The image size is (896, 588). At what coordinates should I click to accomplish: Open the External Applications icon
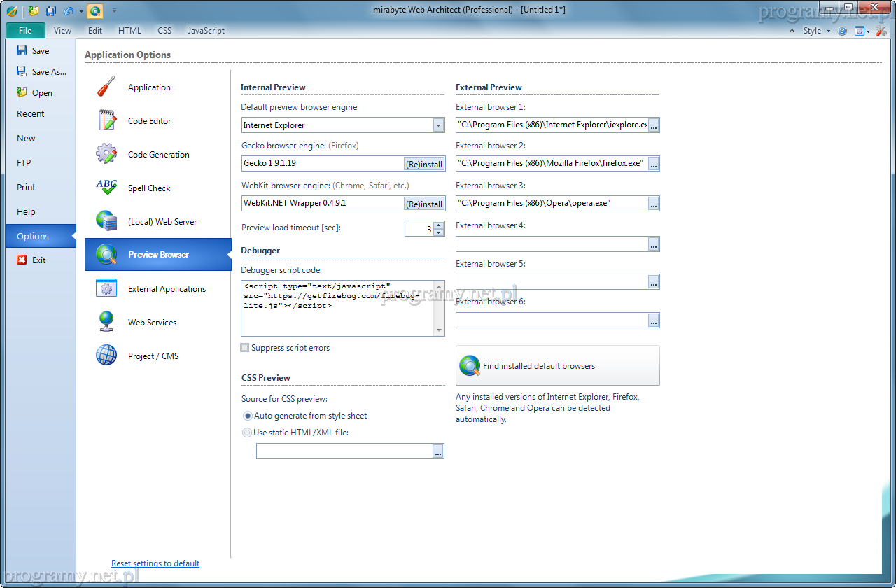(106, 288)
